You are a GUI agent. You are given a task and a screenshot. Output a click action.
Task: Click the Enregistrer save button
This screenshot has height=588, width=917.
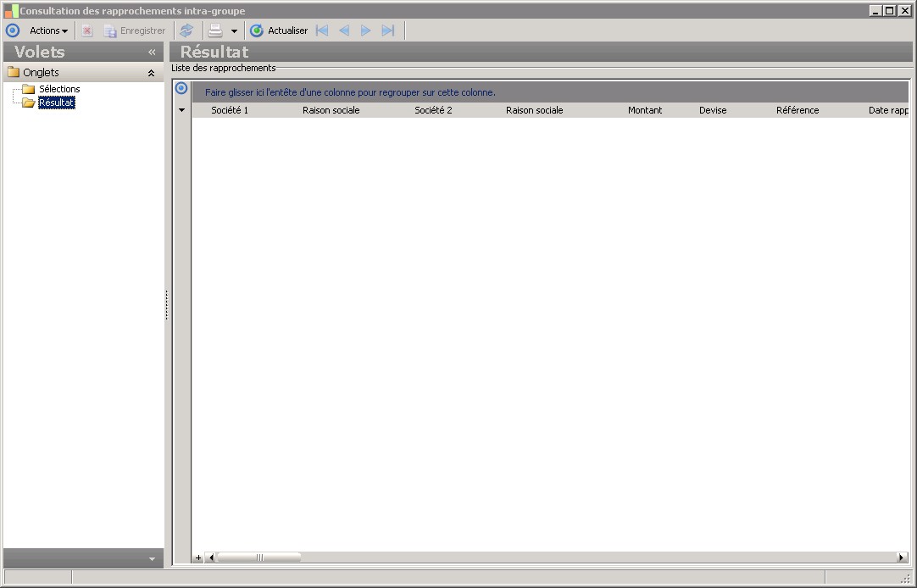tap(135, 31)
